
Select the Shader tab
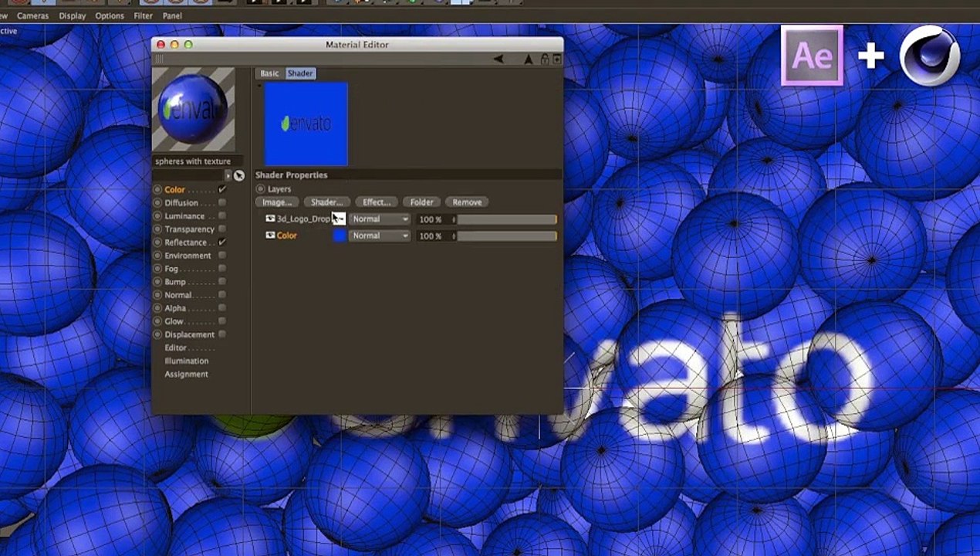tap(300, 73)
